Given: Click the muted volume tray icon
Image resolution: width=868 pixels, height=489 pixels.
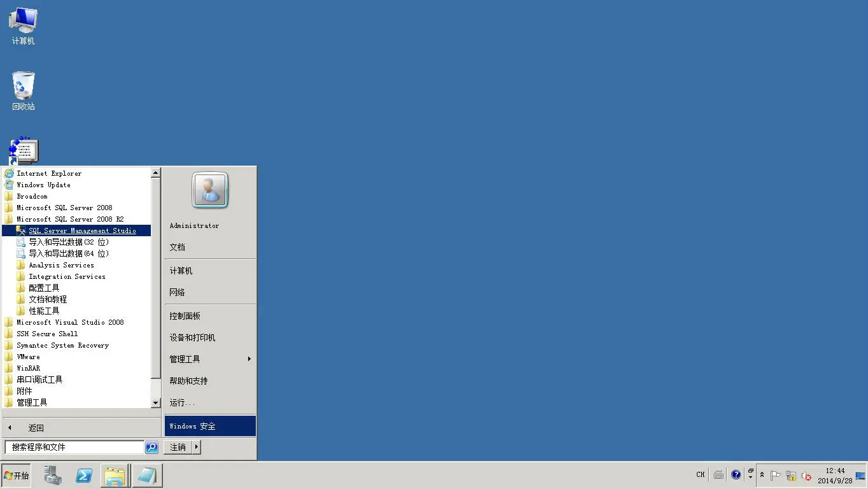Looking at the screenshot, I should pos(806,476).
